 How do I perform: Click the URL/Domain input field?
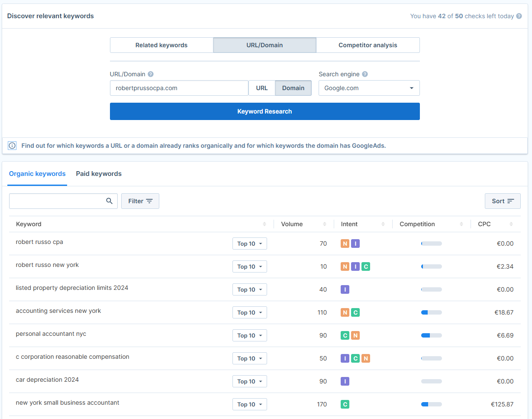pos(179,88)
